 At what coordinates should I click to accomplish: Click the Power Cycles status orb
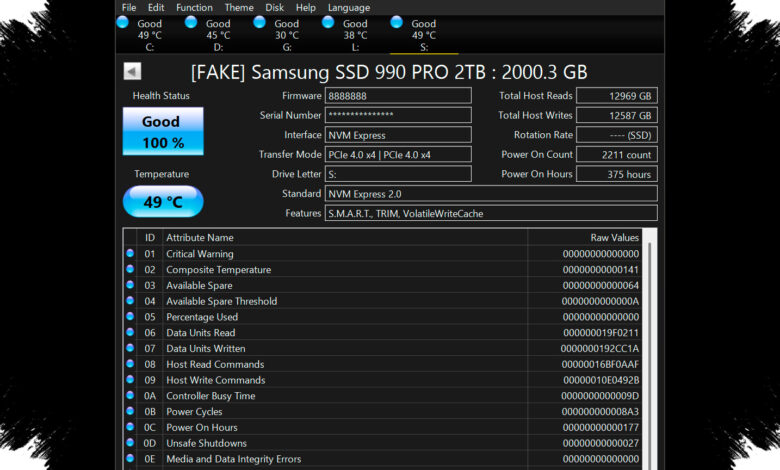(x=130, y=411)
